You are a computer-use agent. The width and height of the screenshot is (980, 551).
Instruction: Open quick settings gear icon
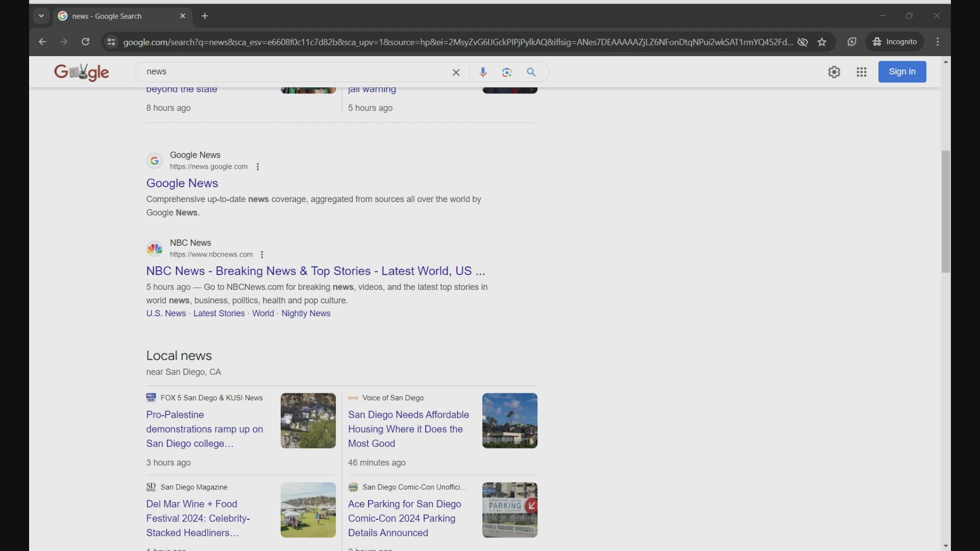(834, 72)
